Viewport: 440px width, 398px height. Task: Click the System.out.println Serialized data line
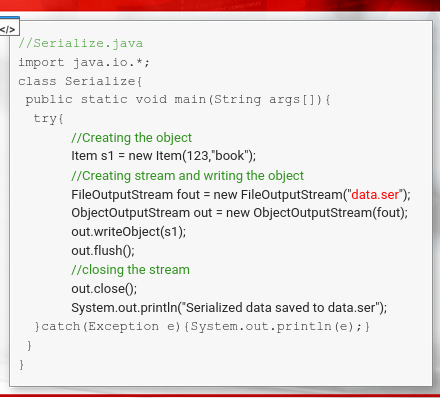pyautogui.click(x=229, y=308)
